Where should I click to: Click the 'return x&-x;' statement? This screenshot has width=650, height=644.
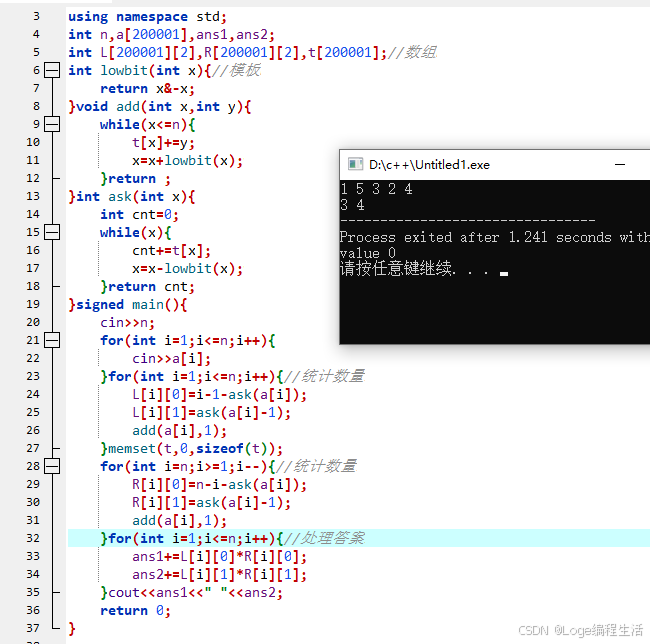(147, 89)
